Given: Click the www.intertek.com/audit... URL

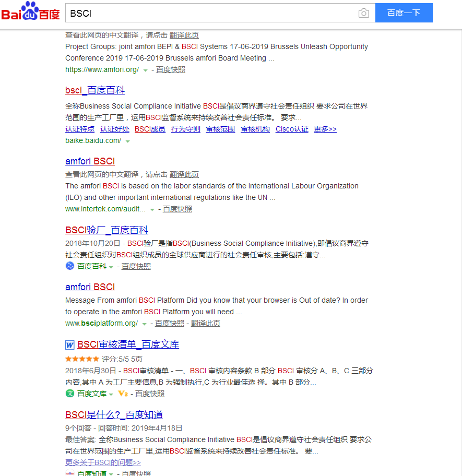Looking at the screenshot, I should [x=105, y=209].
